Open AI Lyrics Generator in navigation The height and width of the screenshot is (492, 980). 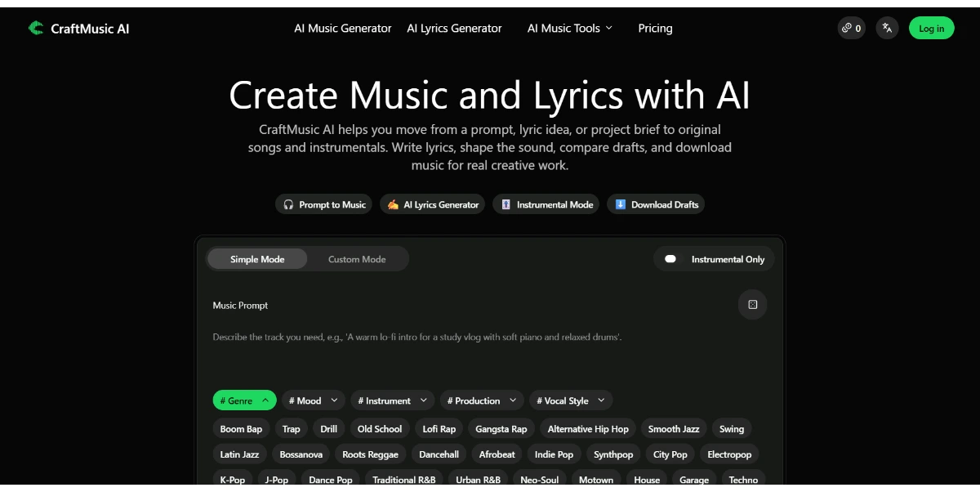point(454,28)
